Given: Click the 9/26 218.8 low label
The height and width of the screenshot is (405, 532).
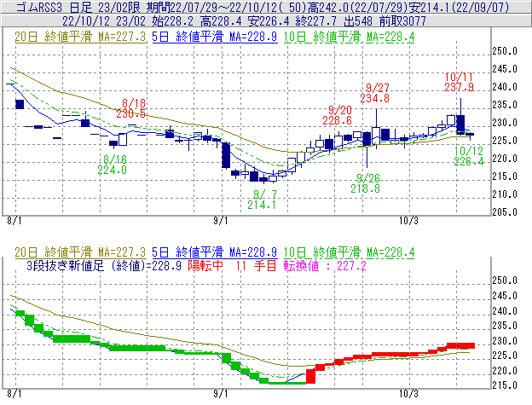Looking at the screenshot, I should click(366, 183).
